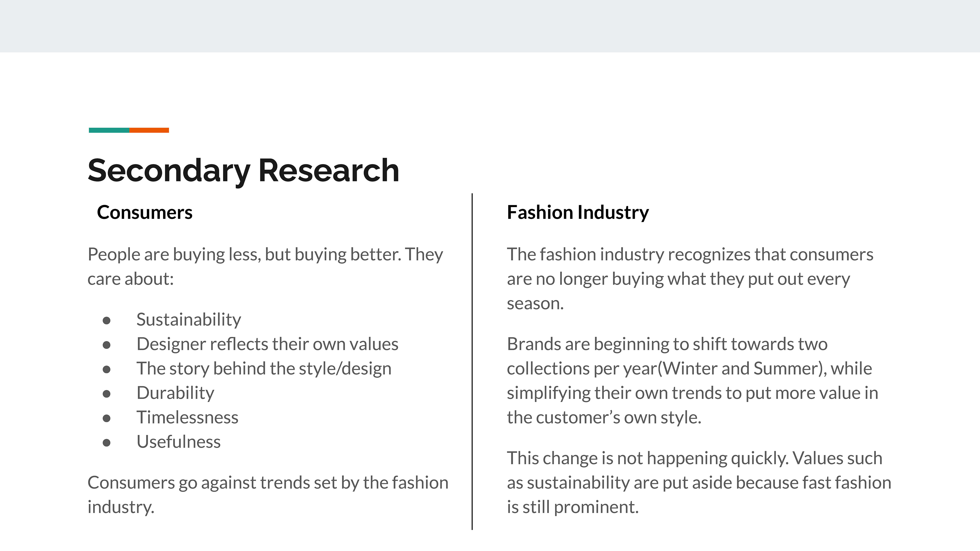Viewport: 980px width, 551px height.
Task: Click the Usefulness bullet item
Action: pos(178,442)
